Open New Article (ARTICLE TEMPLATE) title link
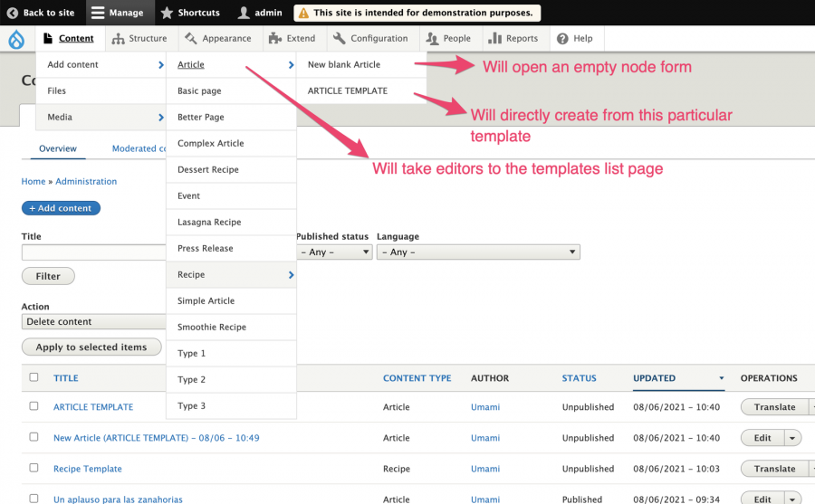 (x=157, y=438)
